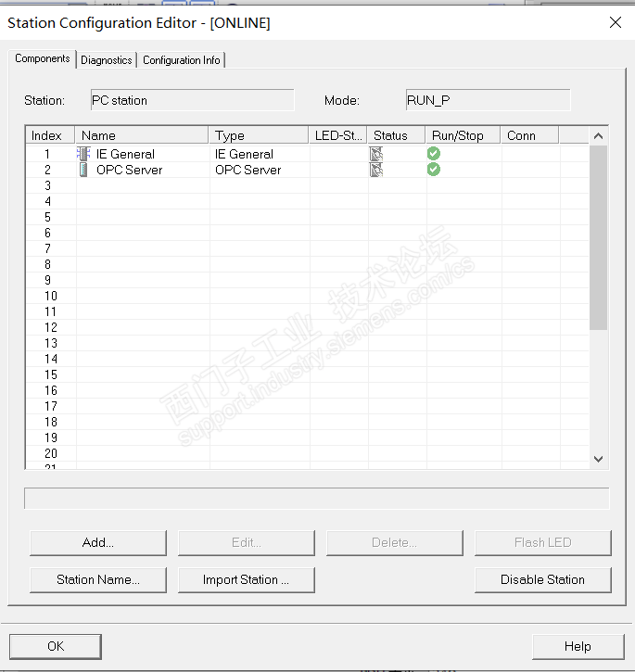The width and height of the screenshot is (635, 672).
Task: Open the Configuration Info tab
Action: click(182, 60)
